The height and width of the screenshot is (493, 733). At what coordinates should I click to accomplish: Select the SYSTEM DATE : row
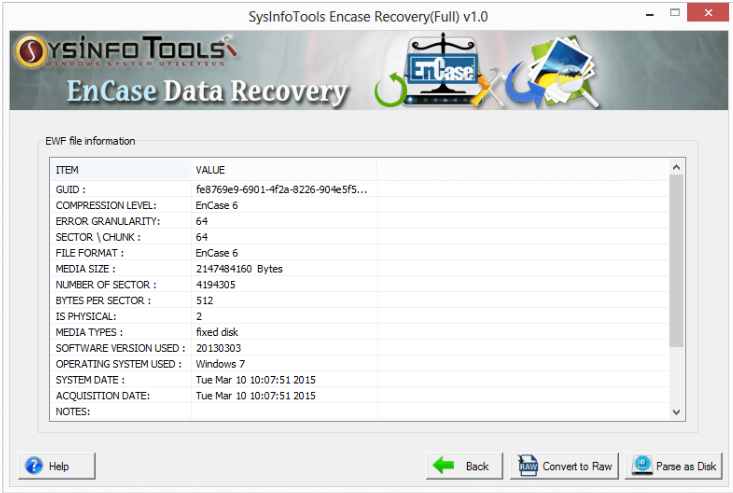359,380
